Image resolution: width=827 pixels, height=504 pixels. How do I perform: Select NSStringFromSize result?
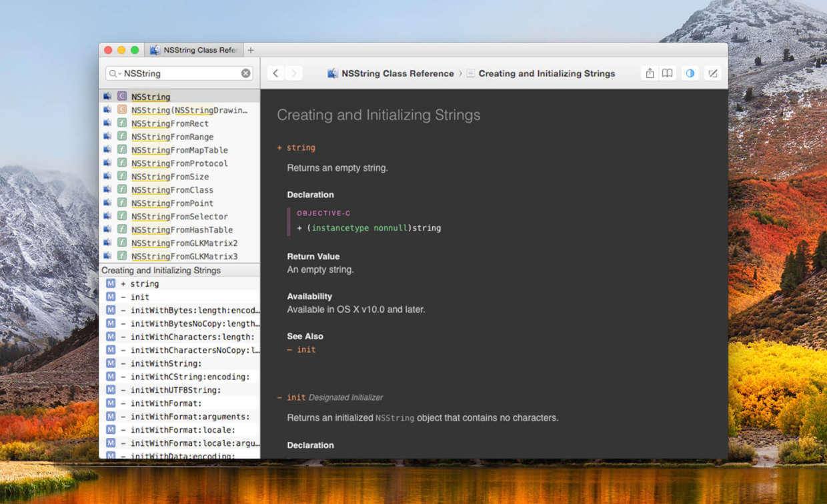coord(179,177)
